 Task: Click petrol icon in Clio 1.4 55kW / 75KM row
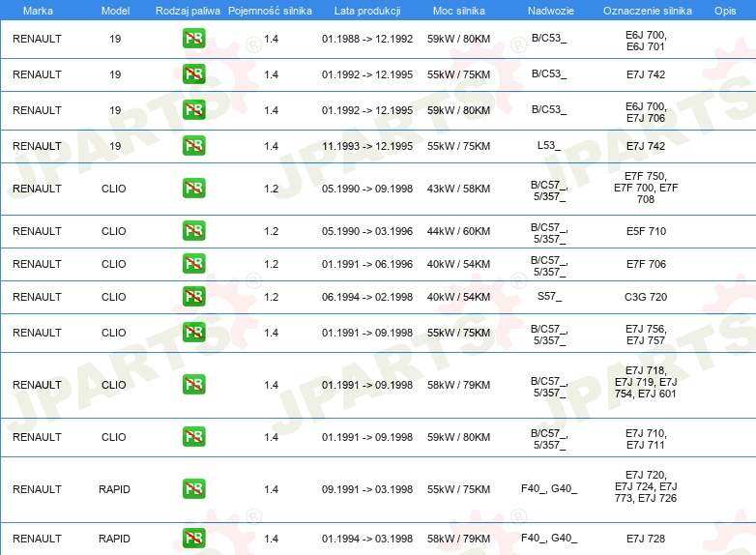pos(193,333)
